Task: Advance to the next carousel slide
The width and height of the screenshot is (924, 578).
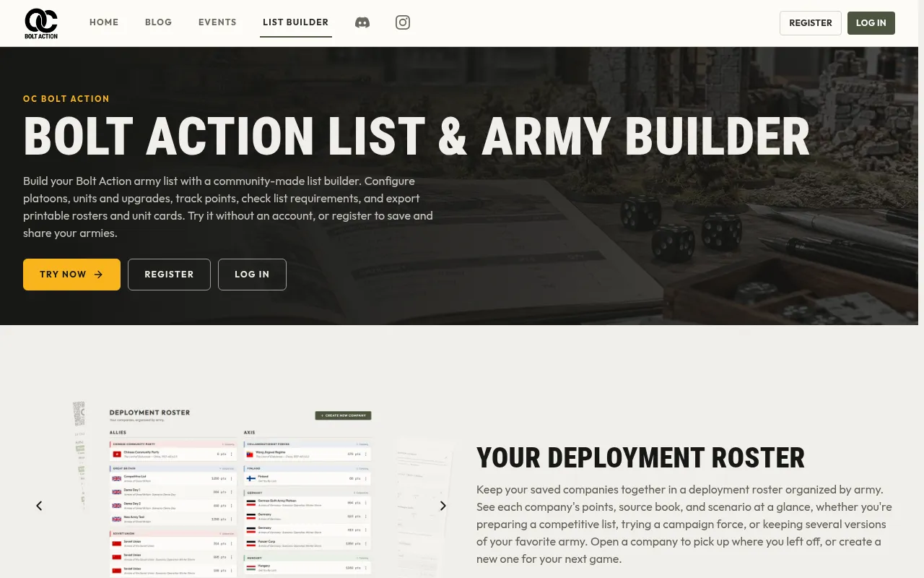Action: (x=443, y=506)
